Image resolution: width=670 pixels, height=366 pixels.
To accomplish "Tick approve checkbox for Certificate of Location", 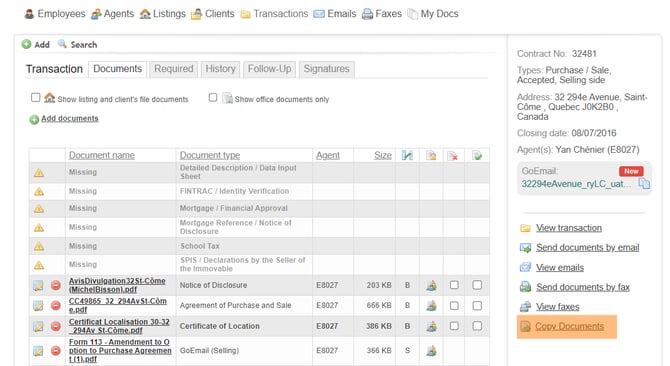I will 477,326.
